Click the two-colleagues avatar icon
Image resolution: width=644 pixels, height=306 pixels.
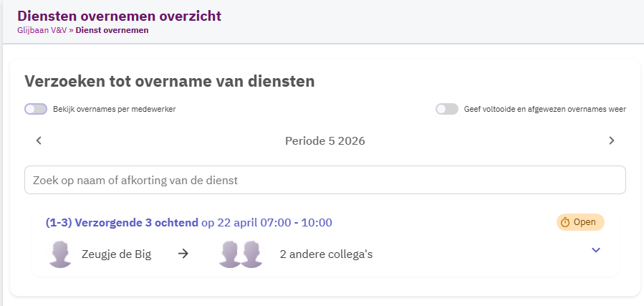[241, 254]
